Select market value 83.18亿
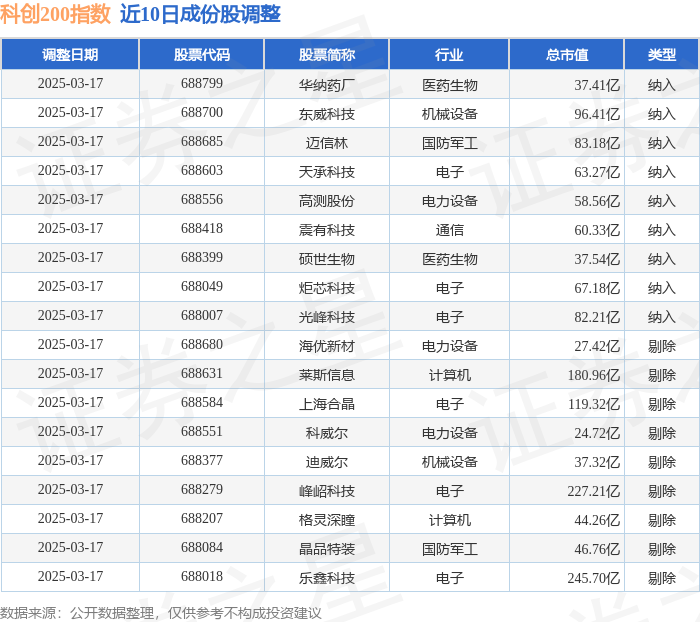The width and height of the screenshot is (700, 622). click(597, 143)
